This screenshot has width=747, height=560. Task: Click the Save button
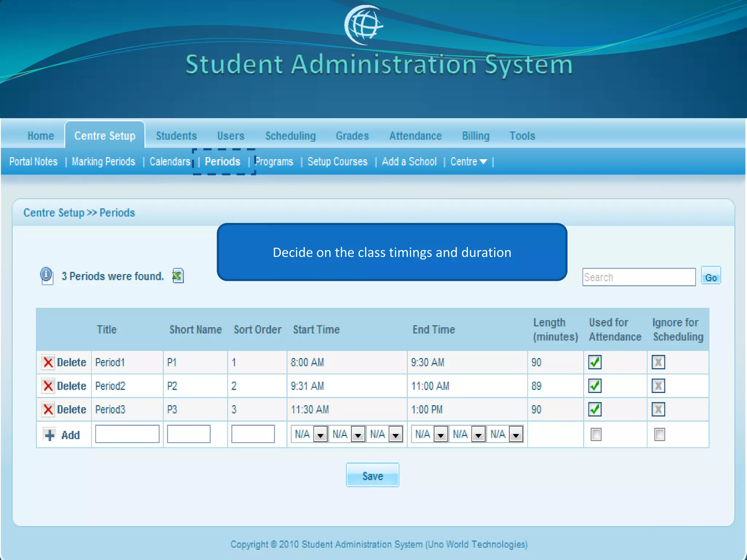[372, 475]
